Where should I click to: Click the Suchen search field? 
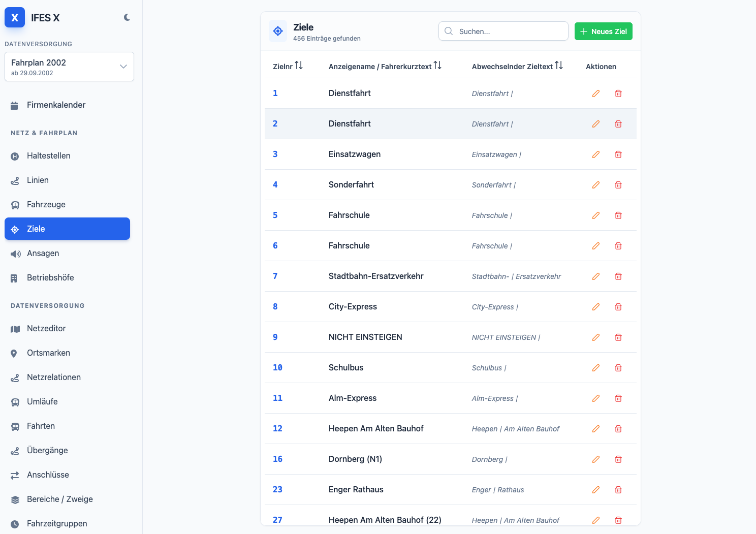click(503, 31)
